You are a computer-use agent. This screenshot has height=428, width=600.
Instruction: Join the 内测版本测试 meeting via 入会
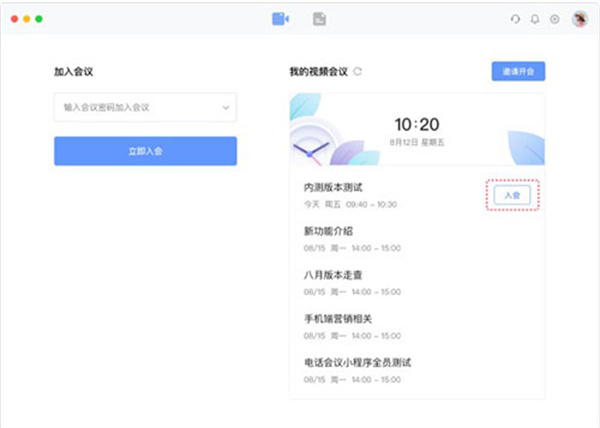(512, 195)
